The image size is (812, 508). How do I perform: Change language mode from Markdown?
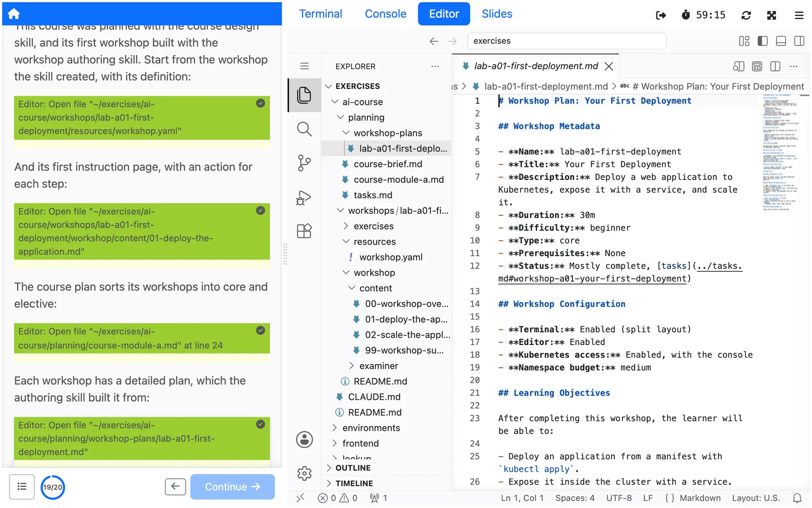(700, 498)
